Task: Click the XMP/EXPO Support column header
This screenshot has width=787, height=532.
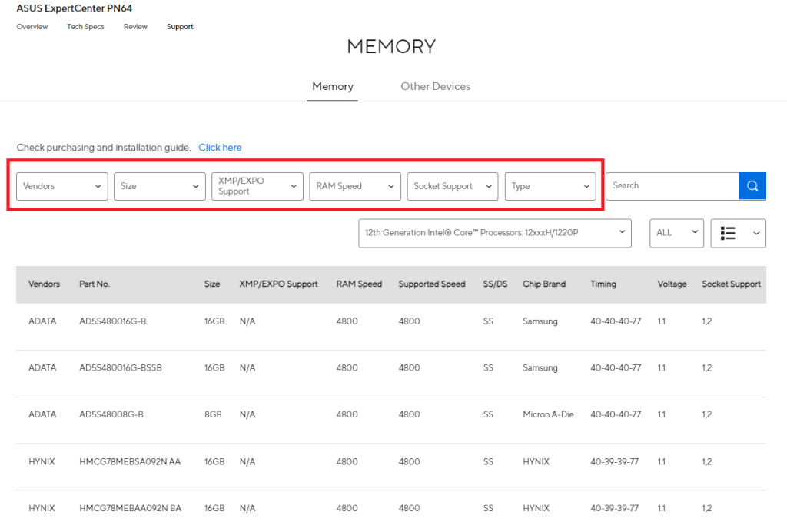Action: tap(278, 284)
